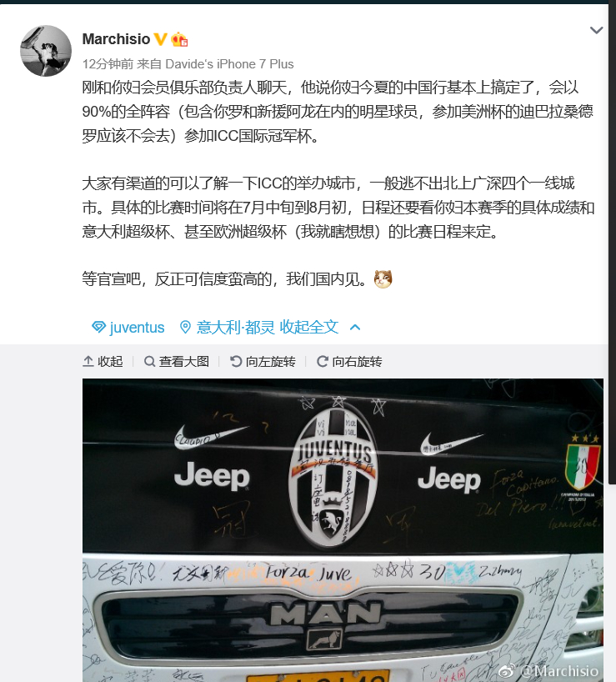Click the post timestamp 12分钟前
The width and height of the screenshot is (616, 682).
pos(108,64)
